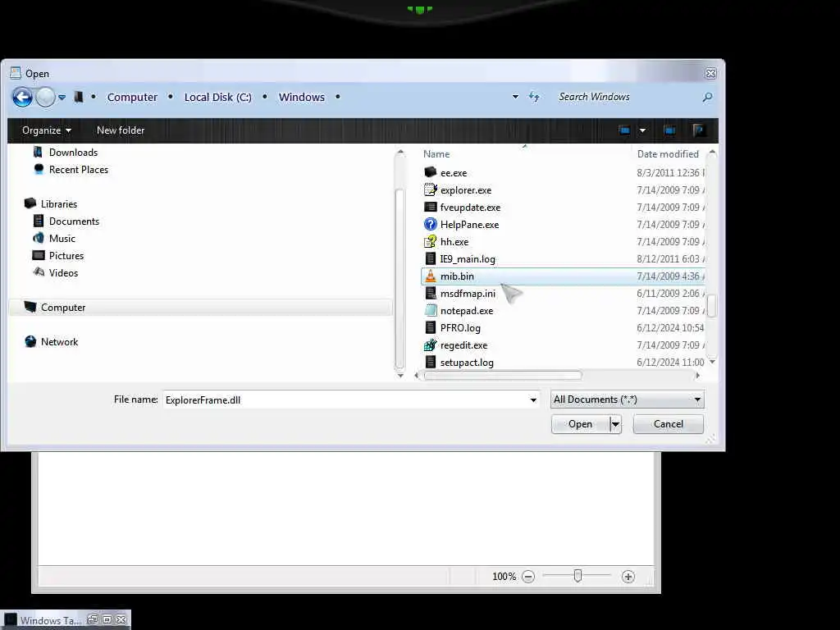Image resolution: width=840 pixels, height=630 pixels.
Task: Click the file list vertical scrollbar thumb
Action: click(x=712, y=305)
